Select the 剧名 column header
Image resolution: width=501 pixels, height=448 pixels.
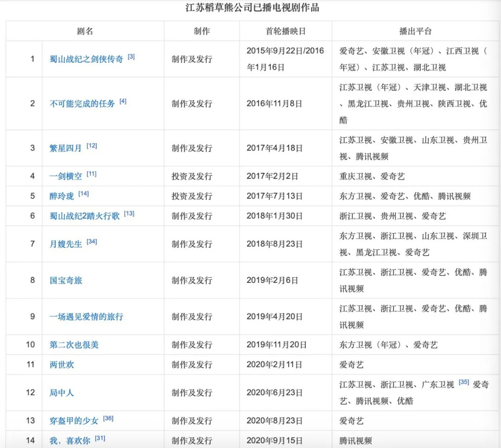coord(85,32)
